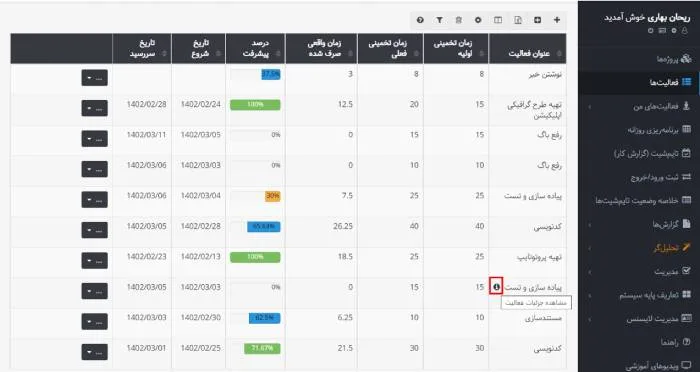Click the ثبت ورود/خروج arrows icon
Screen dimensions: 700x372
tap(687, 177)
